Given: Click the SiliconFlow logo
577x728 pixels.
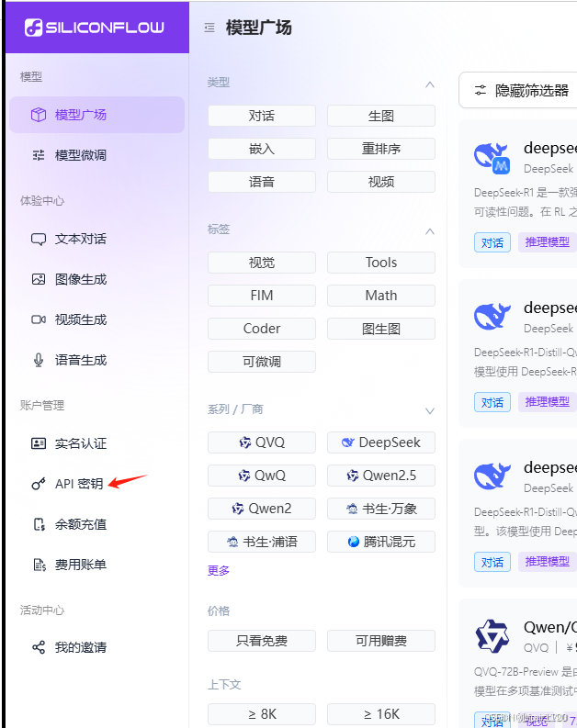Looking at the screenshot, I should coord(95,28).
